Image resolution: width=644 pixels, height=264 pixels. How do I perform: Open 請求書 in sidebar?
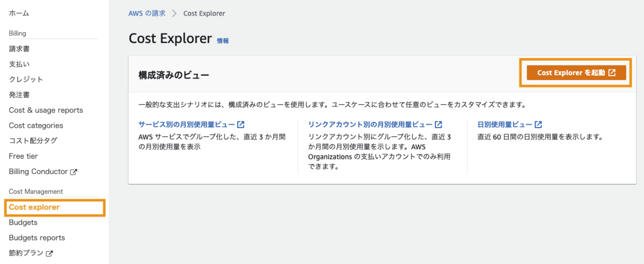[19, 49]
